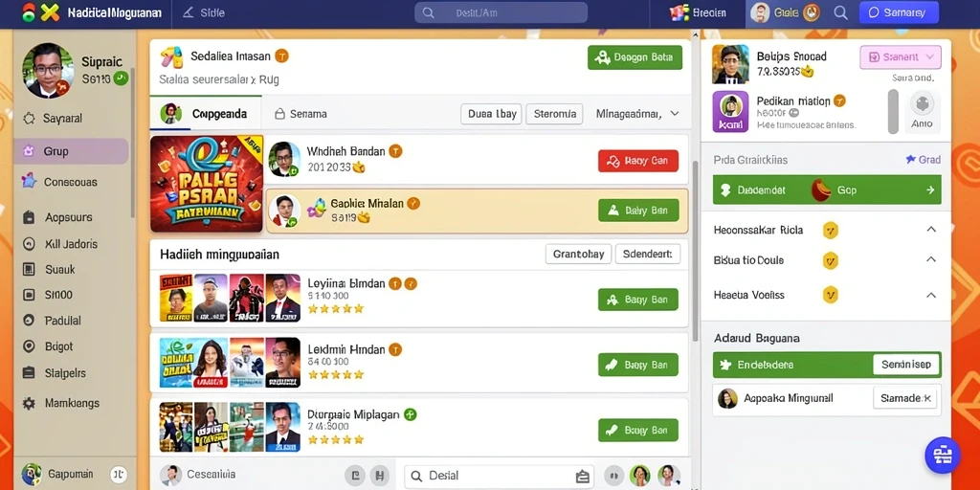Open the Bigot pin icon

(29, 346)
